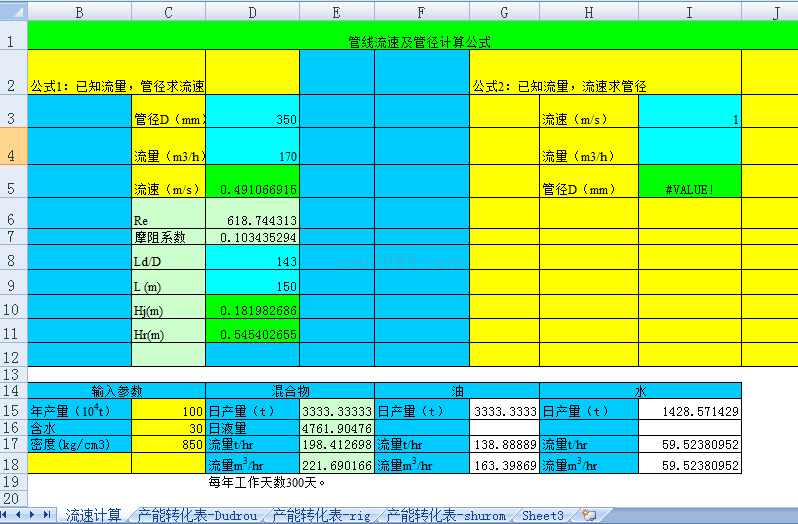Switch to the Sheet3 tab
The width and height of the screenshot is (798, 524).
pos(543,515)
